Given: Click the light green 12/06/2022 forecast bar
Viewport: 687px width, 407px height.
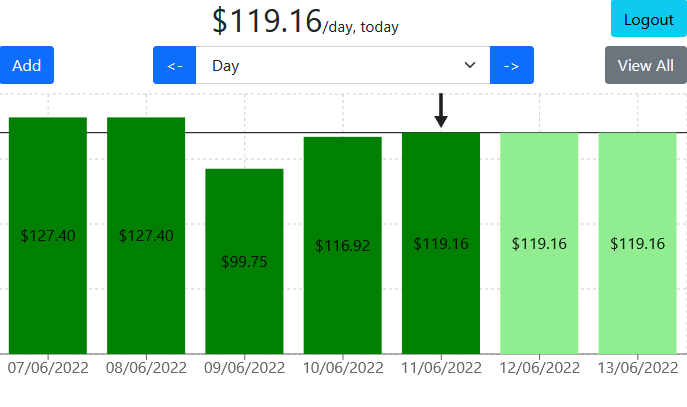Looking at the screenshot, I should tap(539, 243).
